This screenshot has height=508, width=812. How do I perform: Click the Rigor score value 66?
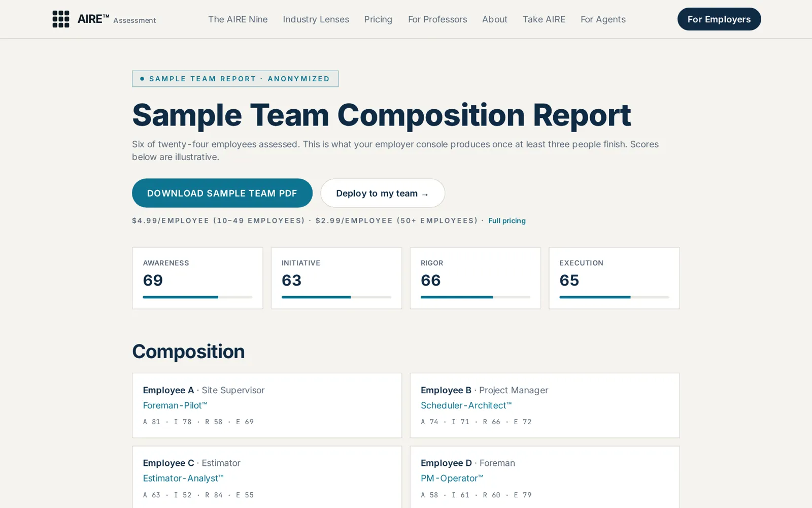430,280
